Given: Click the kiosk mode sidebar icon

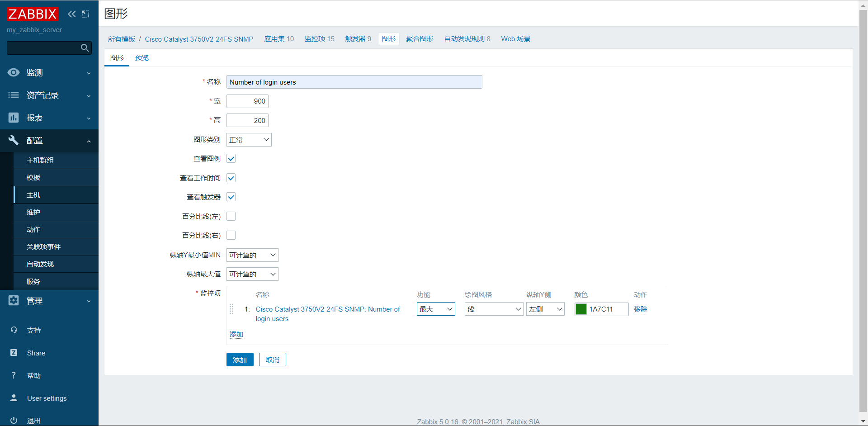Looking at the screenshot, I should [x=85, y=14].
